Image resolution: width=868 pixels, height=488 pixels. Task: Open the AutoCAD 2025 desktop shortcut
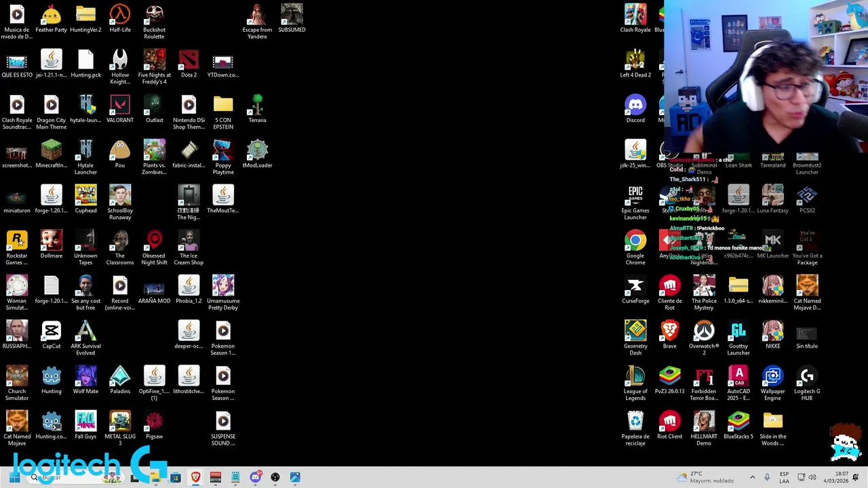pos(738,384)
